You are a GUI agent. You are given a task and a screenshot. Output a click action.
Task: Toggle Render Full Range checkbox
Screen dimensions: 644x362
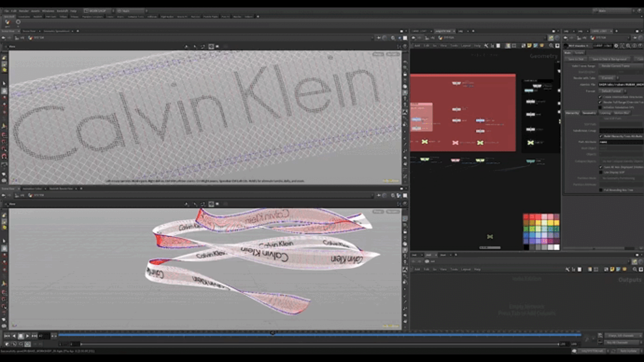600,102
